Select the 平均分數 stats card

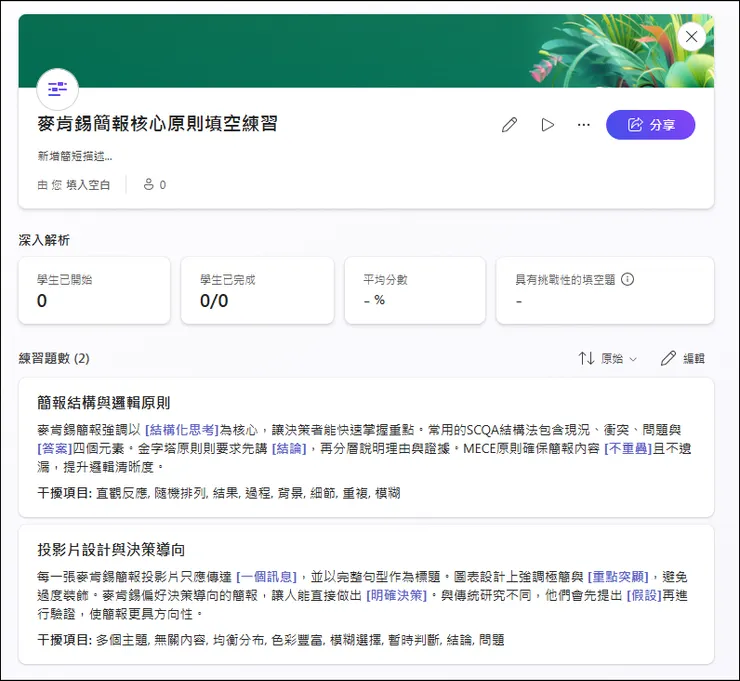(415, 291)
